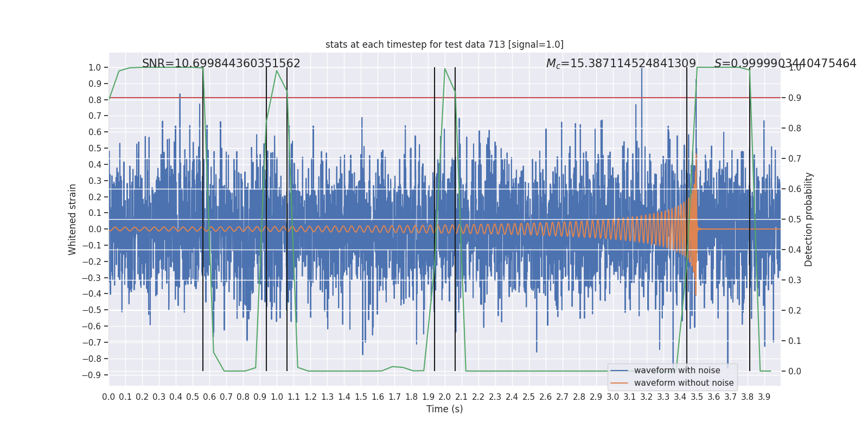Pick the blue legend line sample
The image size is (868, 434).
[620, 371]
